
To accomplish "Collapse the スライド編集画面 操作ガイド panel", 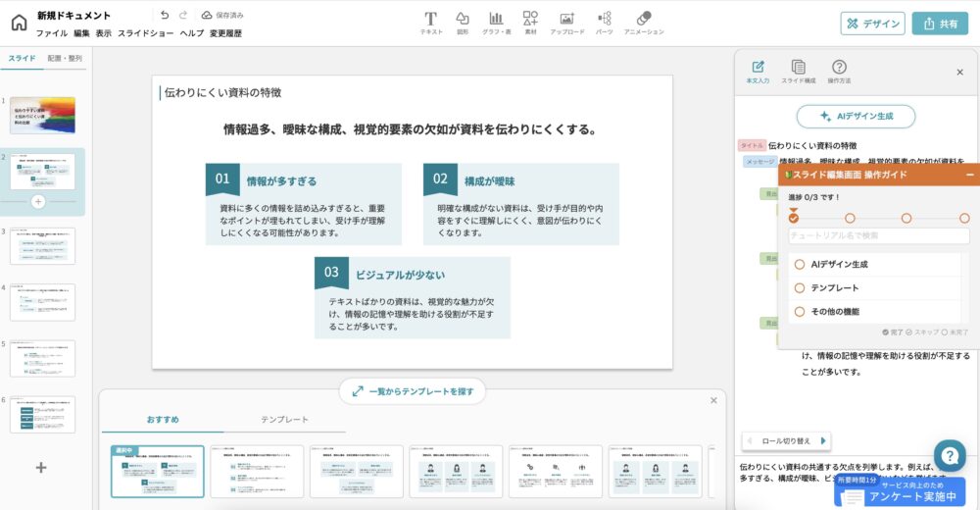I will (x=969, y=175).
